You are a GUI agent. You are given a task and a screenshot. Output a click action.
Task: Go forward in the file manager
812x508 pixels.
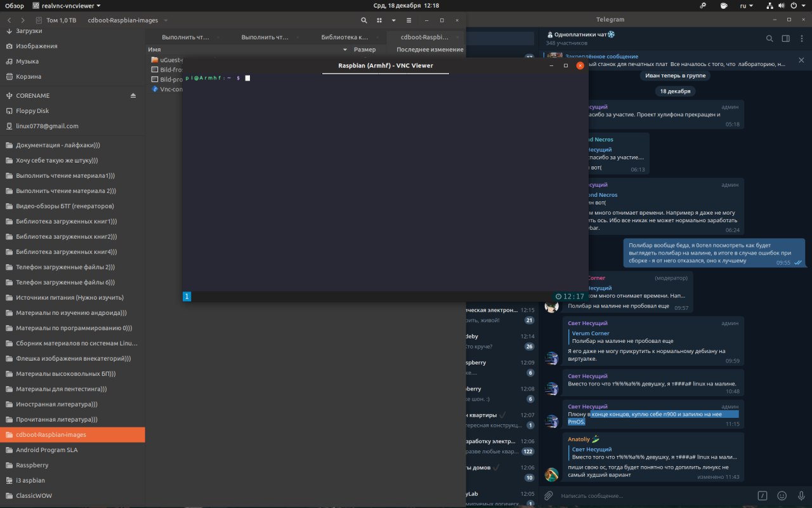23,20
